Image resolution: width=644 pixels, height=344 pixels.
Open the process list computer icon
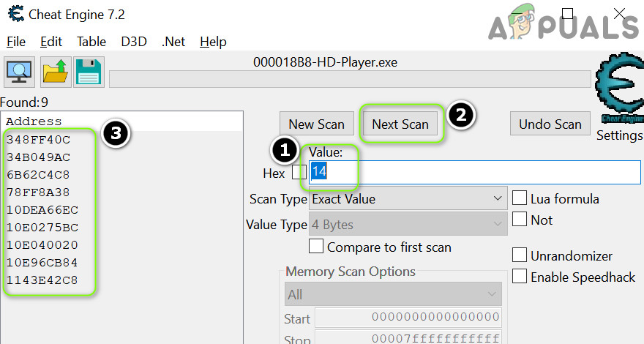(x=19, y=72)
